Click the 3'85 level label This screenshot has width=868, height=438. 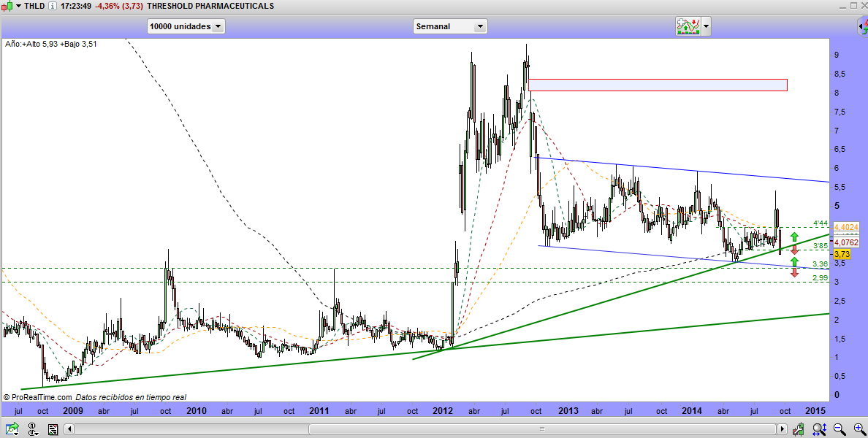[x=821, y=246]
